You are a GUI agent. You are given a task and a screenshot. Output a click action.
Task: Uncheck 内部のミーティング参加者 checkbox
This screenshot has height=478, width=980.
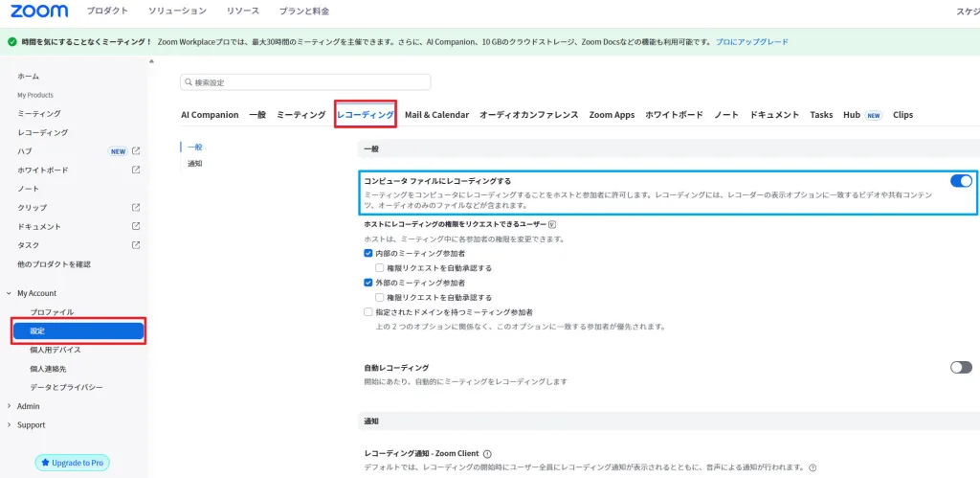pos(368,254)
